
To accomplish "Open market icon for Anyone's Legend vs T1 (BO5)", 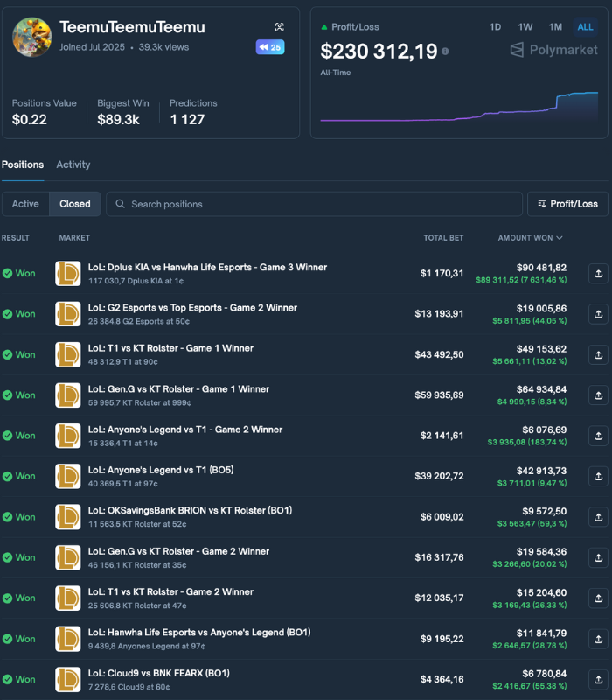I will [68, 476].
